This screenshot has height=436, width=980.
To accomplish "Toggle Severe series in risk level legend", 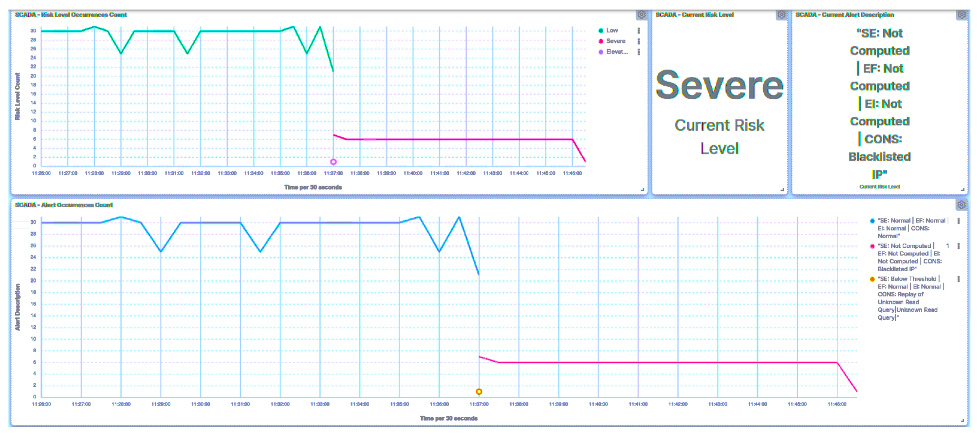I will tap(615, 41).
